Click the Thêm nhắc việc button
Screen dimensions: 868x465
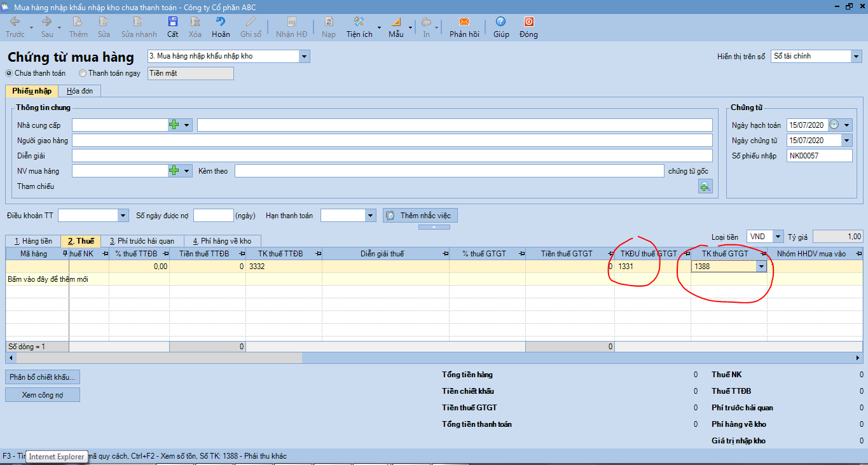point(420,216)
